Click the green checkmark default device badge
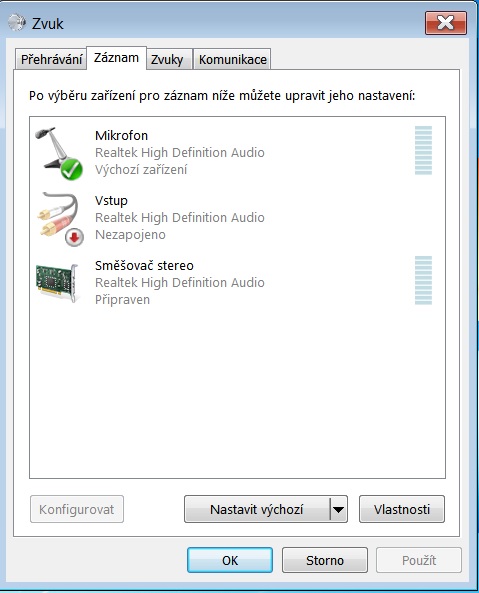Image resolution: width=479 pixels, height=593 pixels. click(x=71, y=169)
